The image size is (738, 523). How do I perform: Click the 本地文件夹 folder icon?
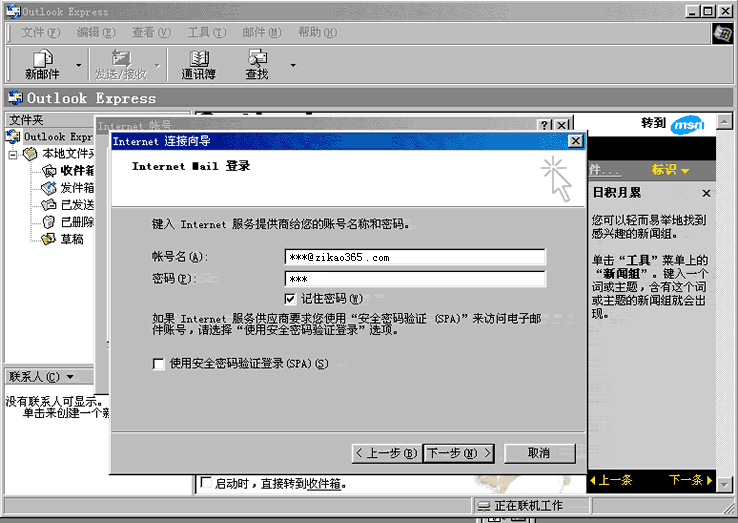(30, 153)
